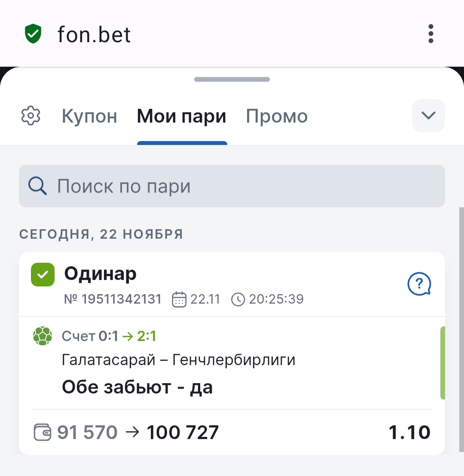Tap the green secure shield icon
Viewport: 464px width, 476px height.
point(33,34)
